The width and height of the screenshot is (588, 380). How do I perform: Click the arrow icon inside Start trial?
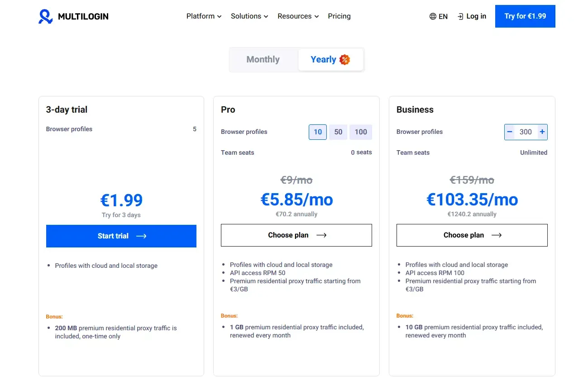tap(141, 236)
